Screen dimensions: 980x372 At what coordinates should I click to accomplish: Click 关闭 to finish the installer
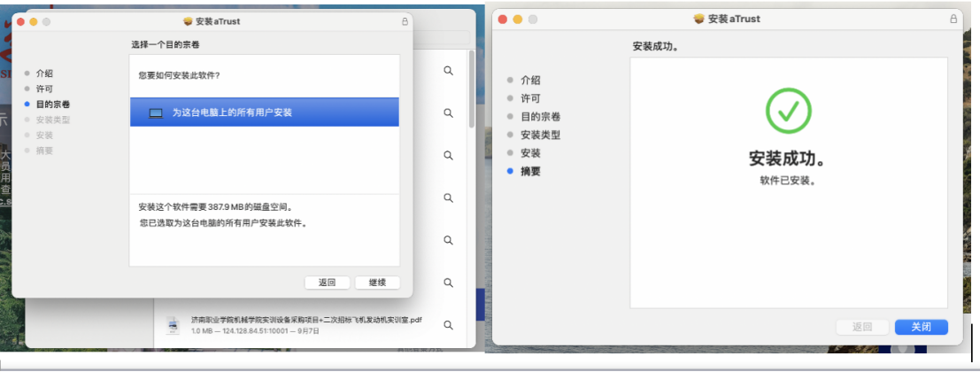pyautogui.click(x=922, y=327)
